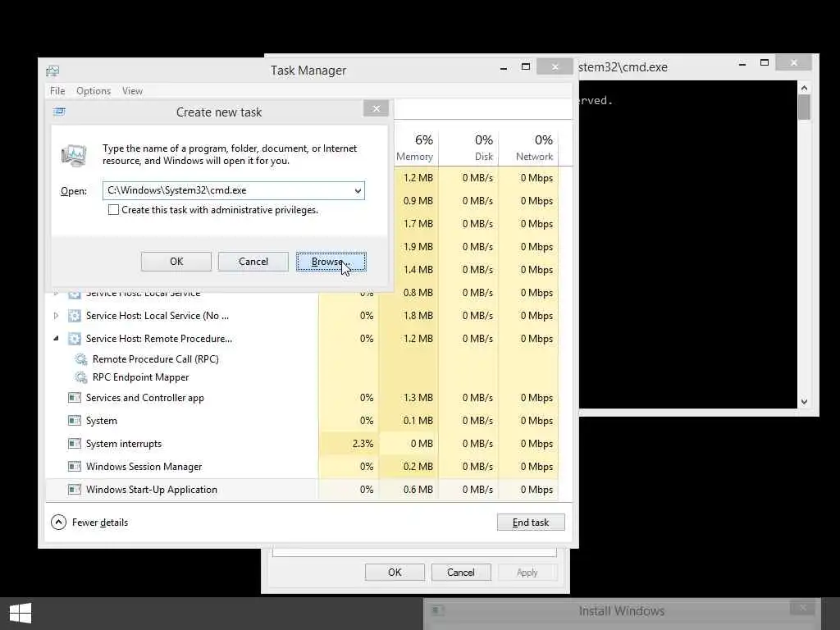Click the cmd.exe scroll down arrow
Image resolution: width=840 pixels, height=630 pixels.
point(804,402)
